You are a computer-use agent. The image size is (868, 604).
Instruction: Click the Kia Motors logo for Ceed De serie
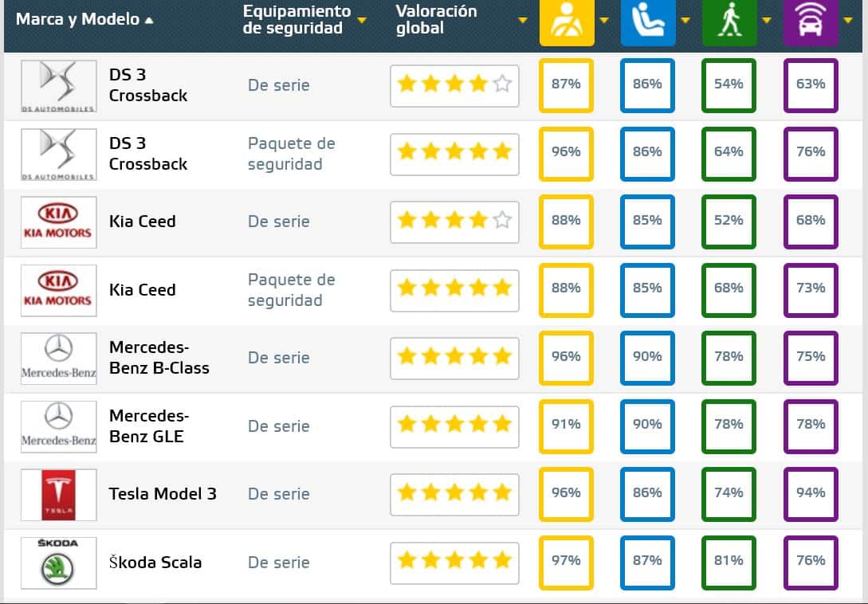click(58, 222)
